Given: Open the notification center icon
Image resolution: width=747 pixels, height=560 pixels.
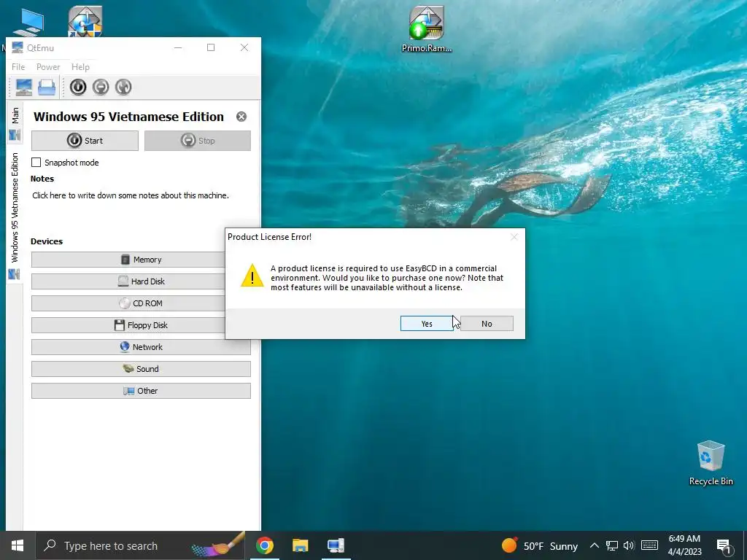Looking at the screenshot, I should coord(724,546).
